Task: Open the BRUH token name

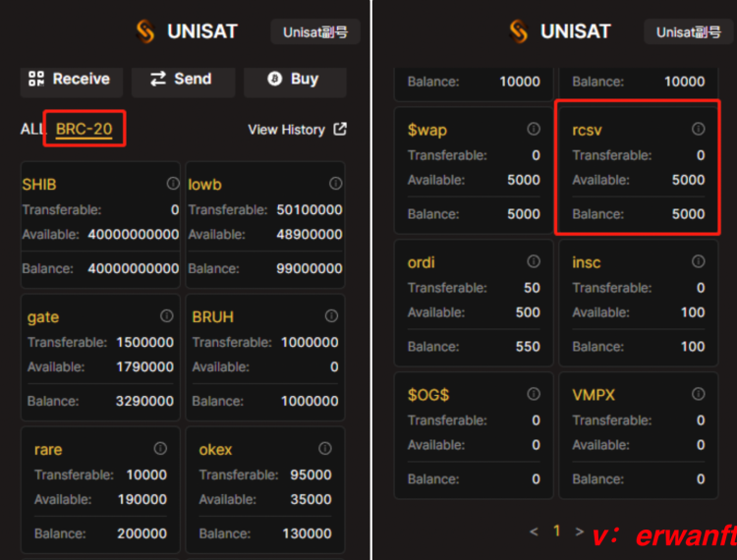Action: tap(213, 317)
